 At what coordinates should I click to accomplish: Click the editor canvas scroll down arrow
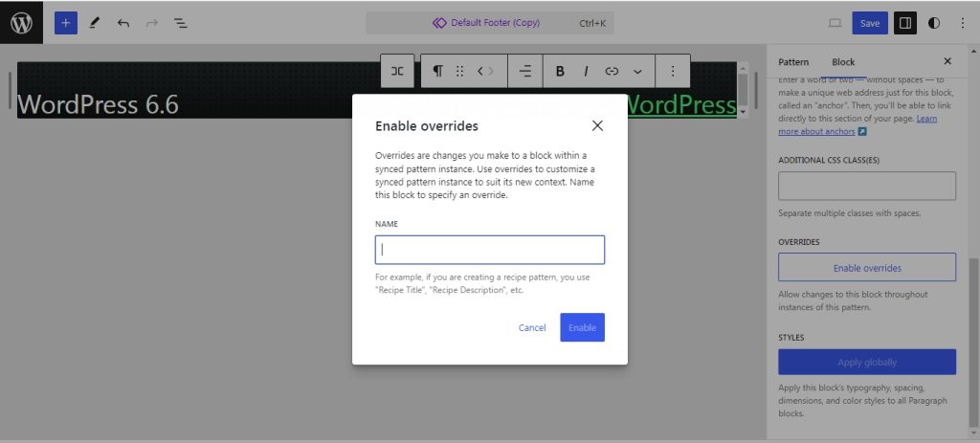pos(743,111)
